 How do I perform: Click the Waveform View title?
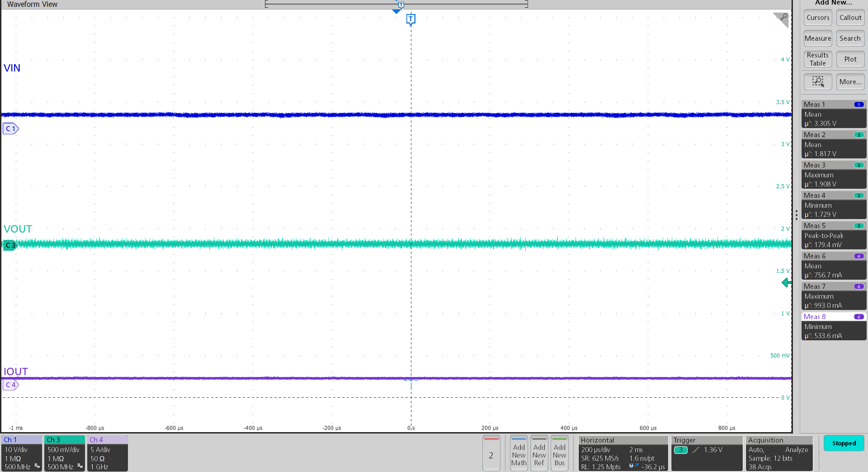32,4
